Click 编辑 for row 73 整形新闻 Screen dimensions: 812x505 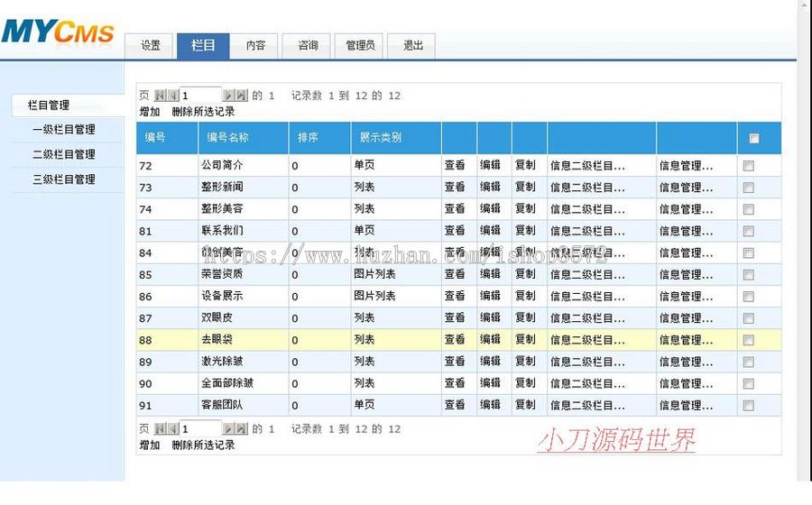coord(490,187)
